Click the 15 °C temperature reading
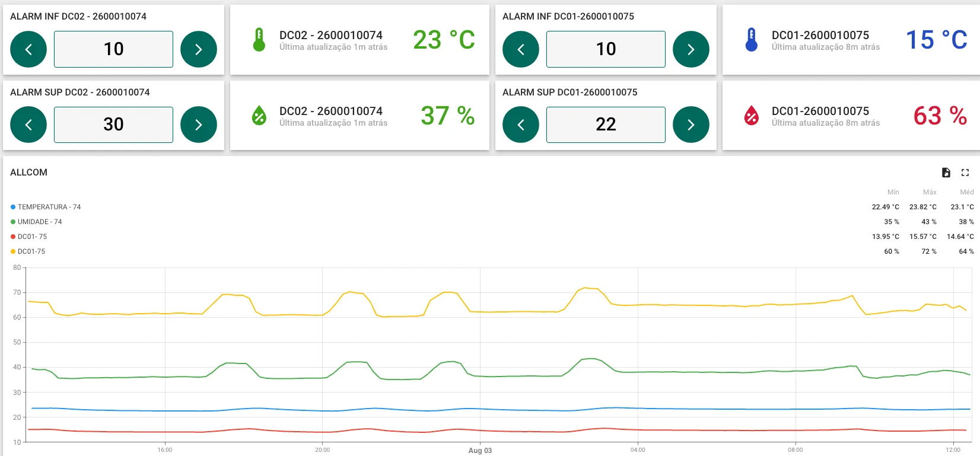 (937, 40)
